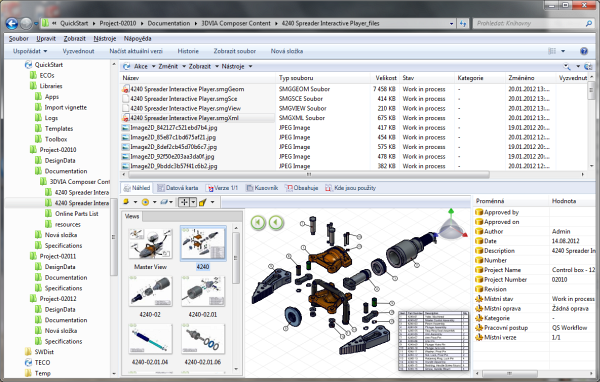Select Project-02011 folder in tree
The height and width of the screenshot is (382, 600).
58,256
